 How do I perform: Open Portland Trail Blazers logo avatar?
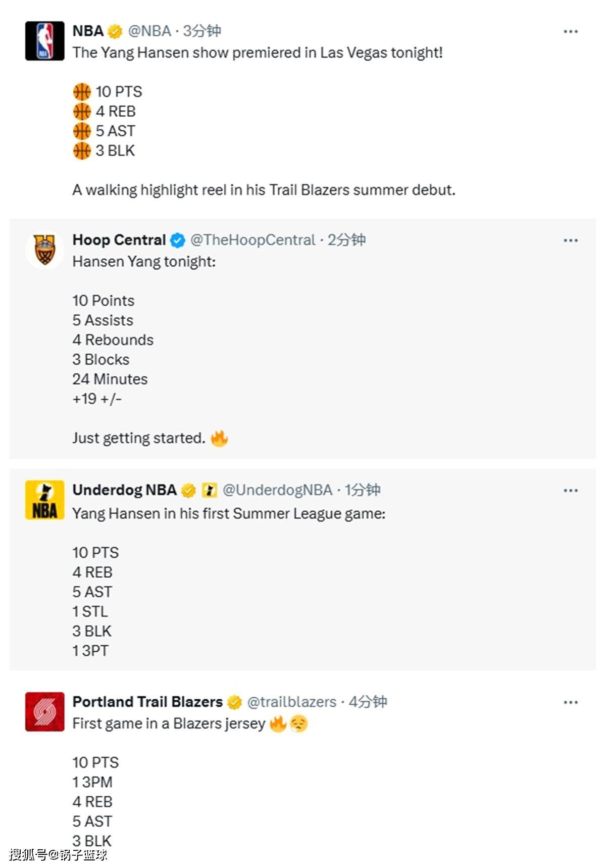click(45, 711)
